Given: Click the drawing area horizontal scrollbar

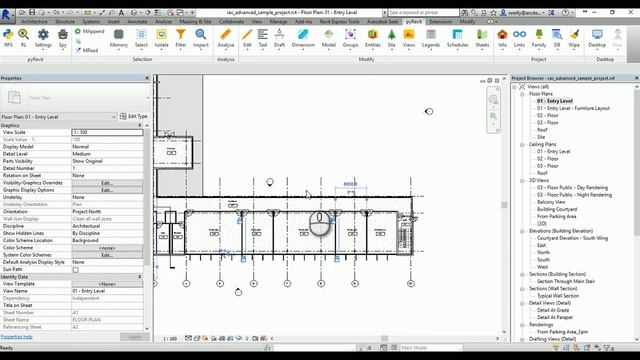Looking at the screenshot, I should click(x=384, y=338).
